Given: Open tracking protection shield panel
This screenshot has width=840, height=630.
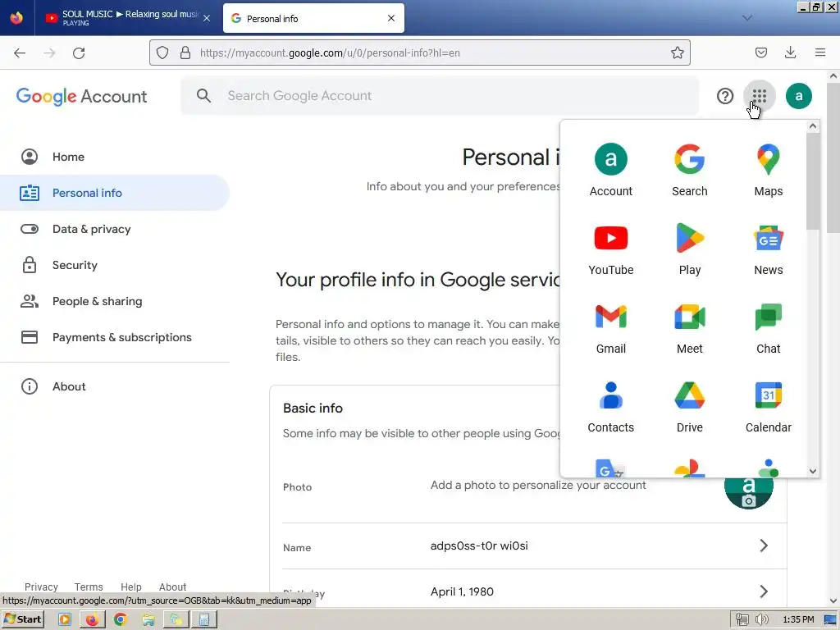Looking at the screenshot, I should click(162, 52).
